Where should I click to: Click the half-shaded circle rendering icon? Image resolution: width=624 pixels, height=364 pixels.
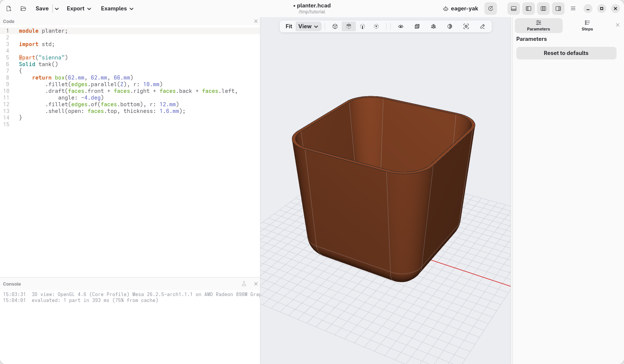pos(450,26)
